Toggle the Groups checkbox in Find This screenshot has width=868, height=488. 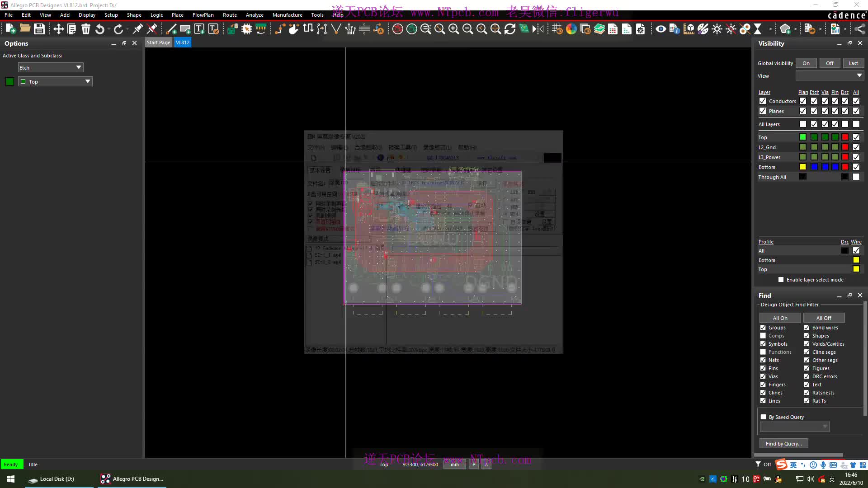[x=763, y=328]
